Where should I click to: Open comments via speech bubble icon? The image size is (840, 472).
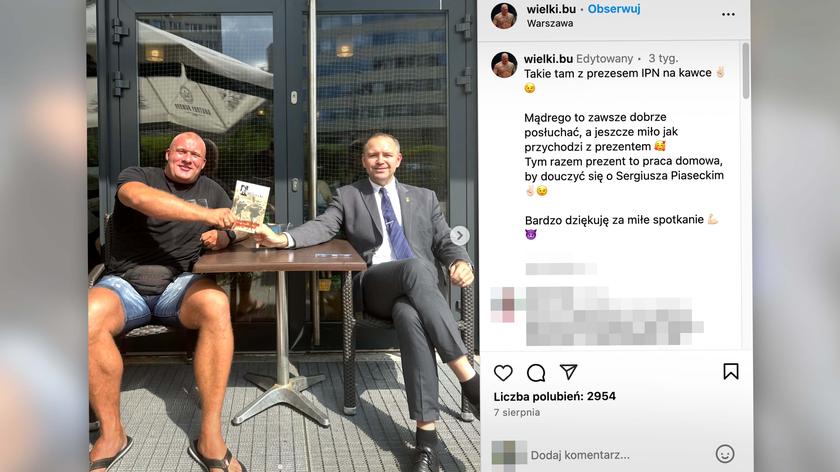[x=536, y=372]
